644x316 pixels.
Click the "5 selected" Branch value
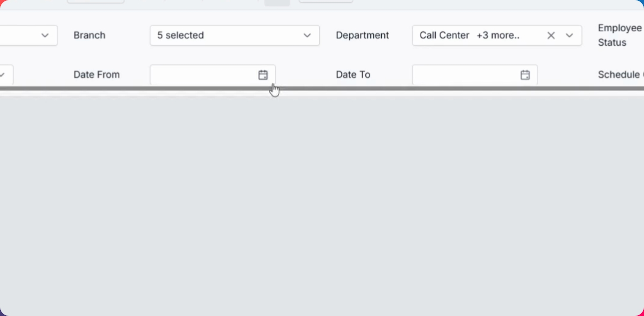tap(181, 36)
